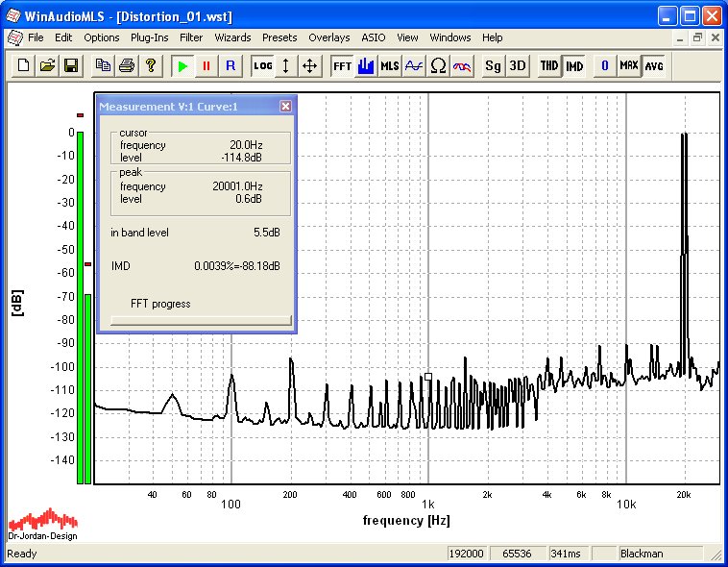This screenshot has height=567, width=728.
Task: Open the Windows menu
Action: point(449,37)
